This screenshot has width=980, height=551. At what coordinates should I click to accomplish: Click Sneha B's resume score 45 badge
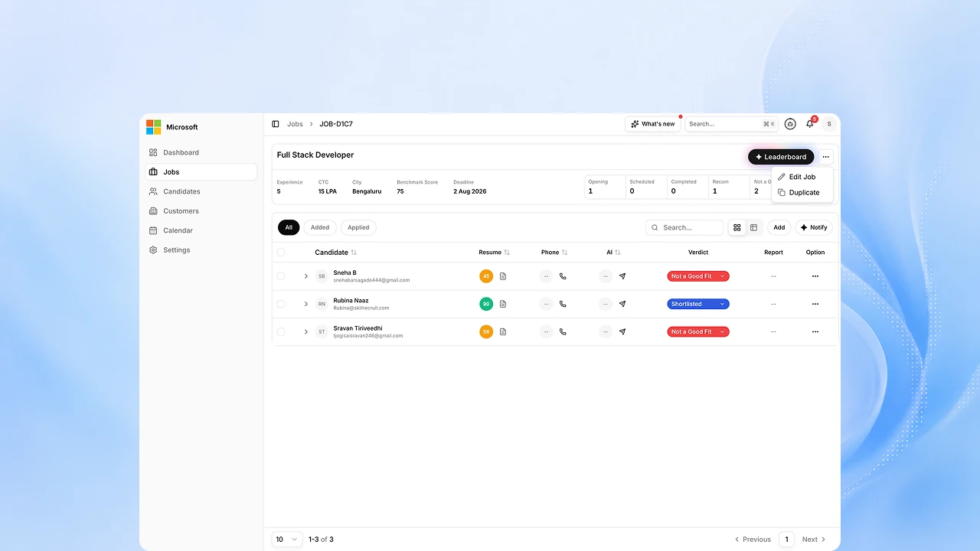click(486, 276)
